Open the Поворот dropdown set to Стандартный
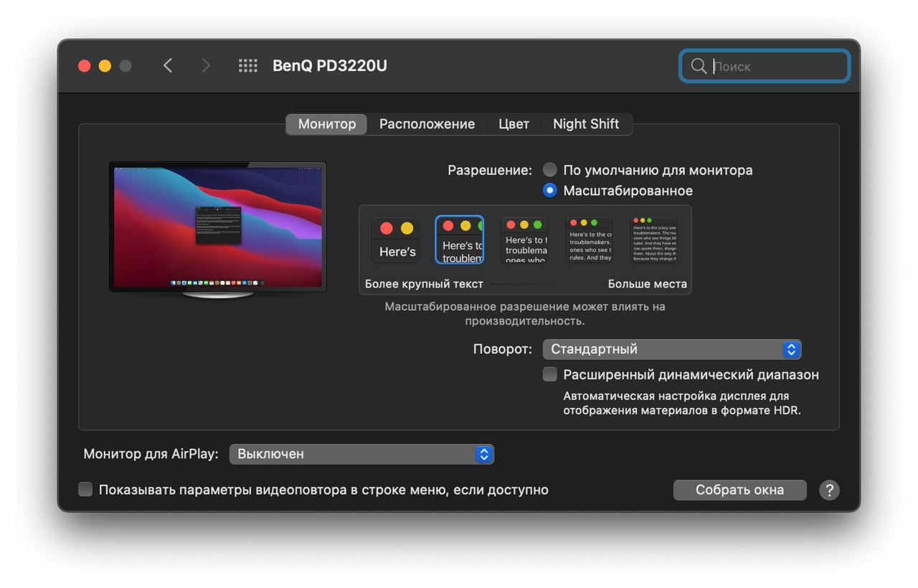 pyautogui.click(x=672, y=349)
